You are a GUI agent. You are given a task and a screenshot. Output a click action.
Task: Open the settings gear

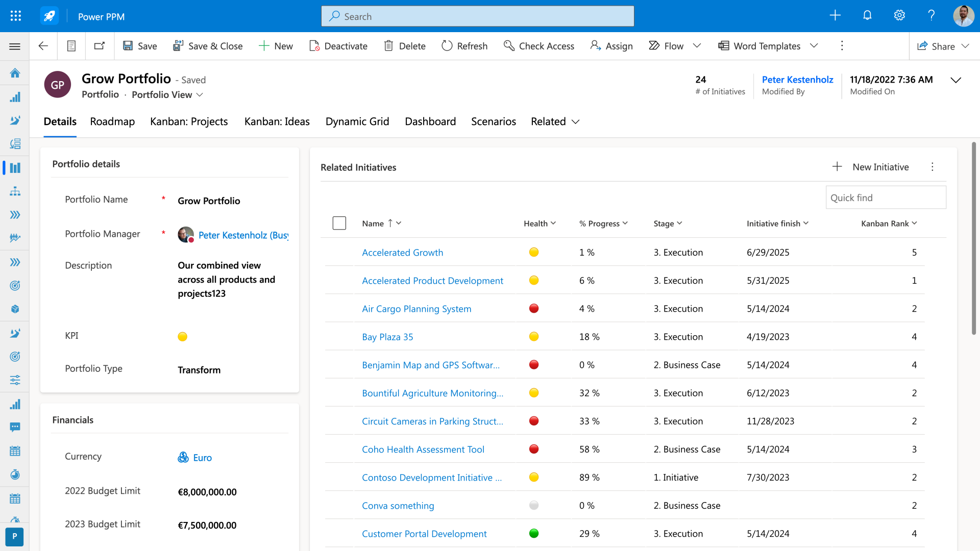[x=899, y=15]
